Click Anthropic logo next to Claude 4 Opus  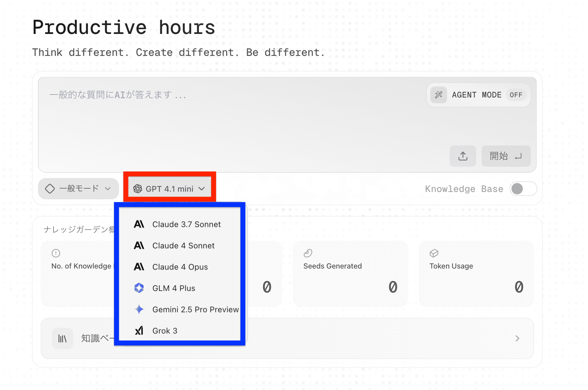click(x=139, y=267)
